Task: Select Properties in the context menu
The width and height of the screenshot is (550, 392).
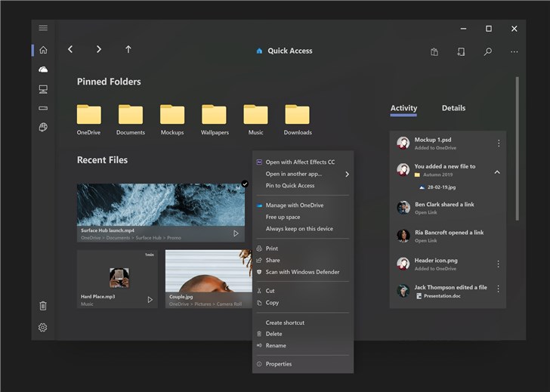Action: [278, 364]
